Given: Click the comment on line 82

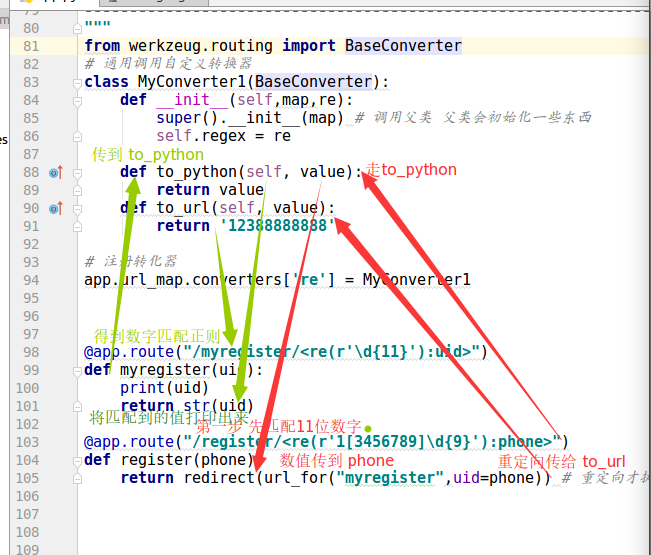Looking at the screenshot, I should coord(168,64).
